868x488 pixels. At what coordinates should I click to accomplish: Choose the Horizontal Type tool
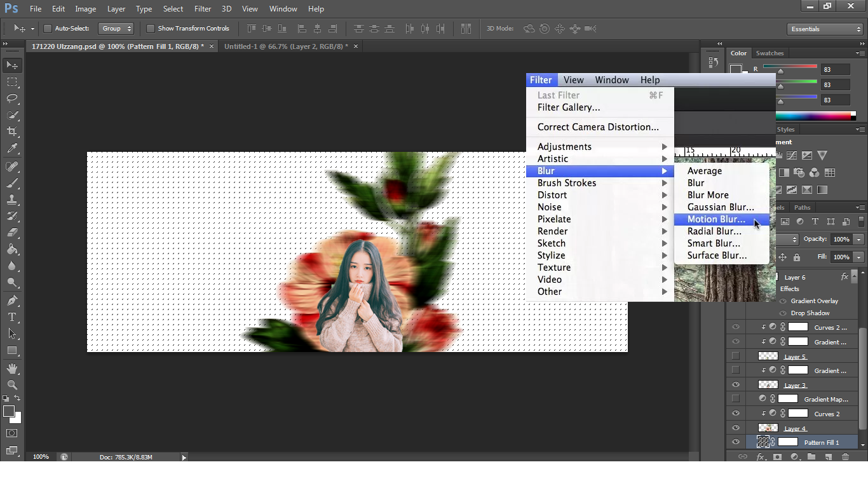[12, 317]
